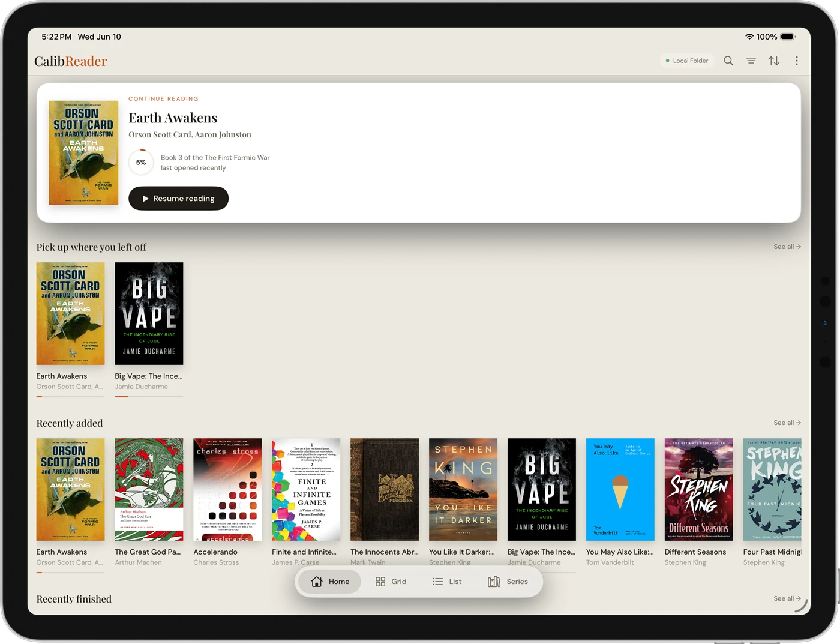See all Recently finished books
Image resolution: width=840 pixels, height=644 pixels.
pyautogui.click(x=787, y=598)
